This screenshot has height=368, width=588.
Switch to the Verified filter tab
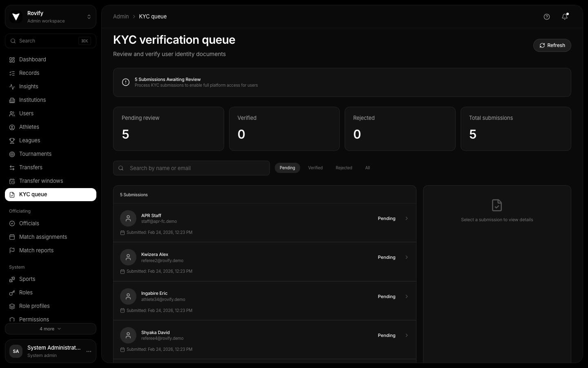coord(315,168)
